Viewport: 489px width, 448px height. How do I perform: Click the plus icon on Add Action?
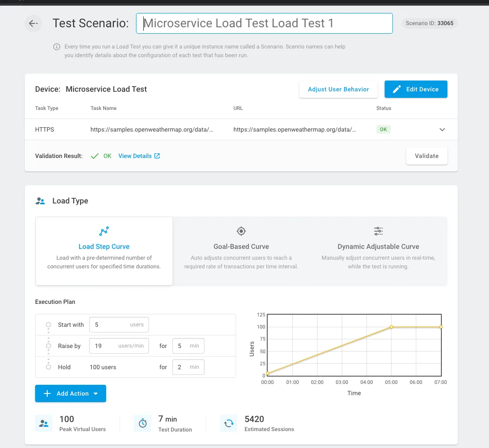tap(47, 393)
